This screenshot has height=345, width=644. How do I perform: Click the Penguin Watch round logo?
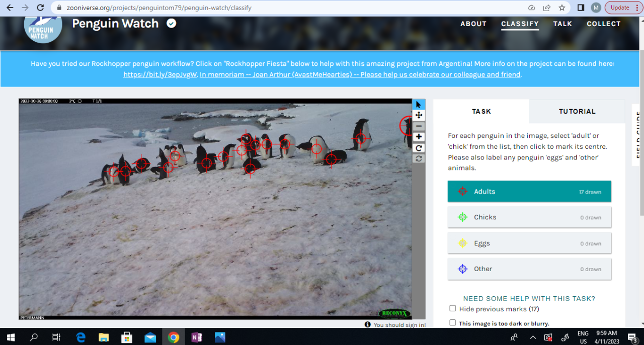pyautogui.click(x=43, y=28)
